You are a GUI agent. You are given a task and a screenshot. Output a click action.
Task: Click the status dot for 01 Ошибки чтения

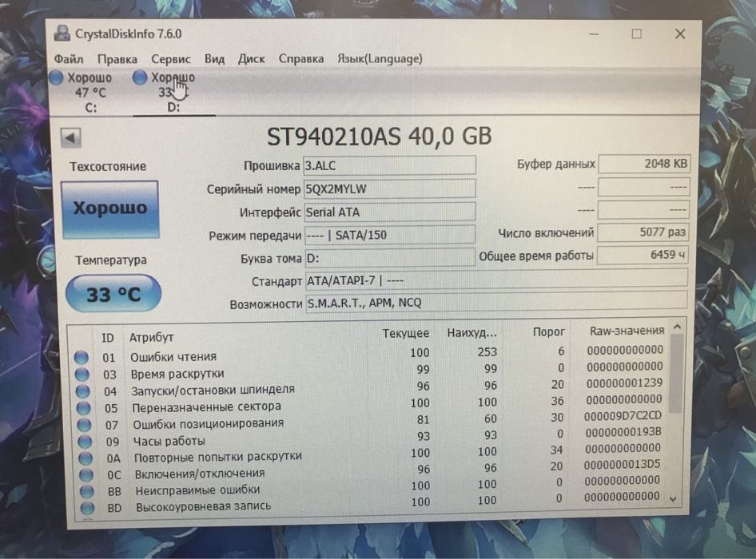tap(81, 358)
